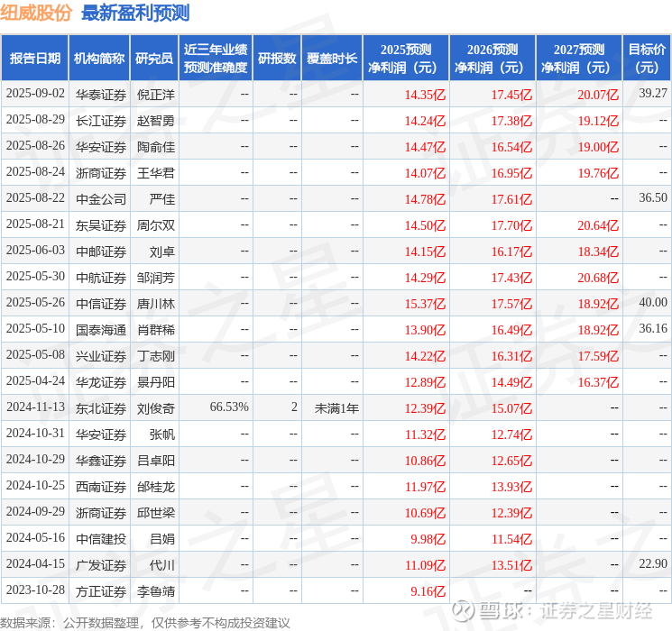Click the 机构简称 column header

[x=99, y=59]
